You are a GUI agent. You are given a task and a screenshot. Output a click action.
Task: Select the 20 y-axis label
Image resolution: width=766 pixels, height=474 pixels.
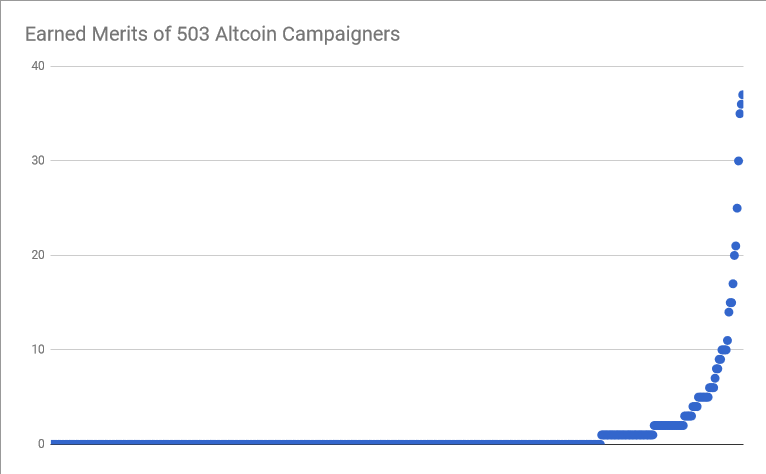click(38, 255)
